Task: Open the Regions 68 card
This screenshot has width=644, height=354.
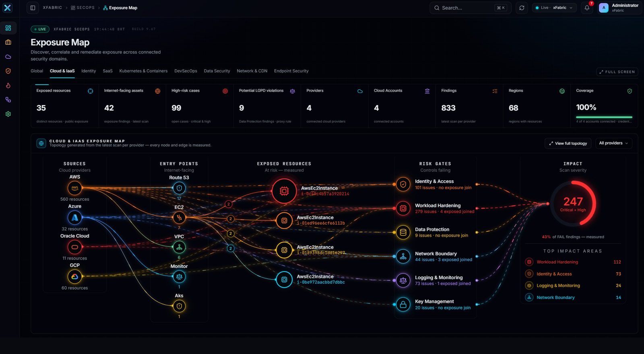Action: click(537, 106)
